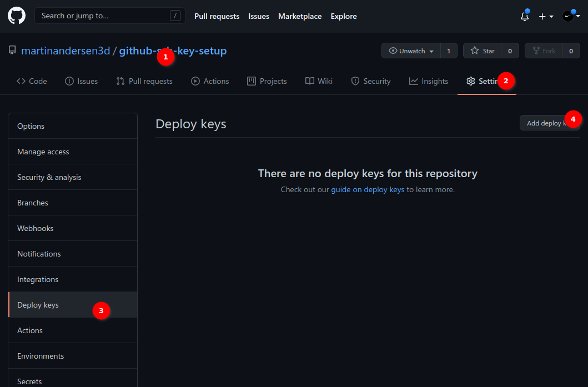
Task: Select Environments in settings sidebar
Action: coord(73,356)
